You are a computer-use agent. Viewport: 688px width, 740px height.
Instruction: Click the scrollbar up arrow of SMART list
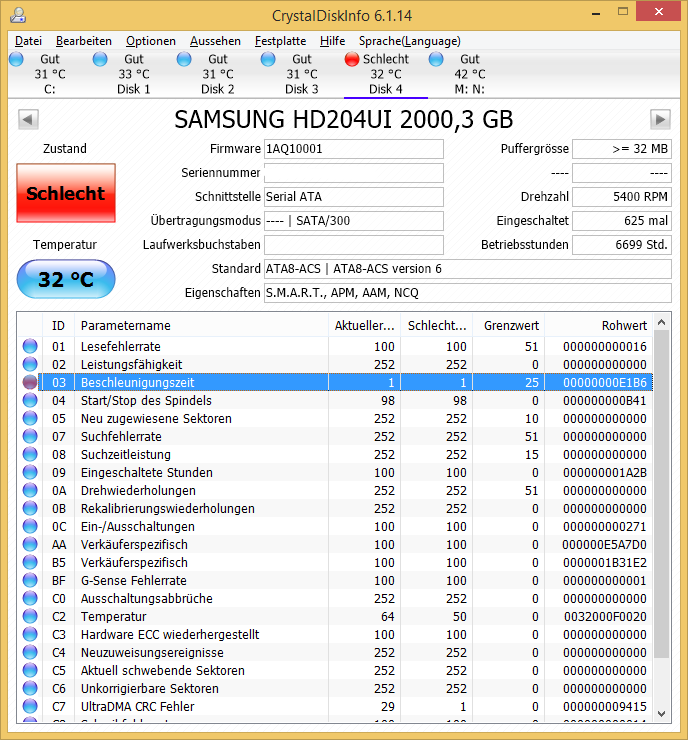[662, 322]
